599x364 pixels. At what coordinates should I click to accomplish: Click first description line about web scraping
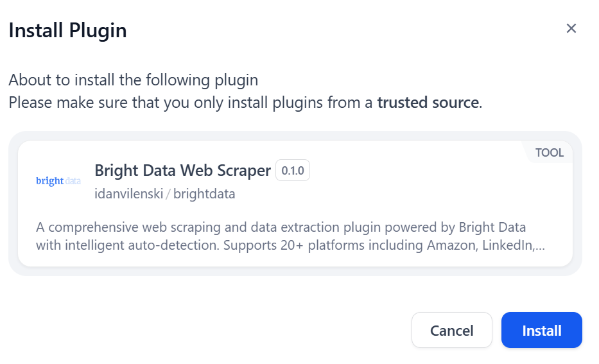[281, 227]
